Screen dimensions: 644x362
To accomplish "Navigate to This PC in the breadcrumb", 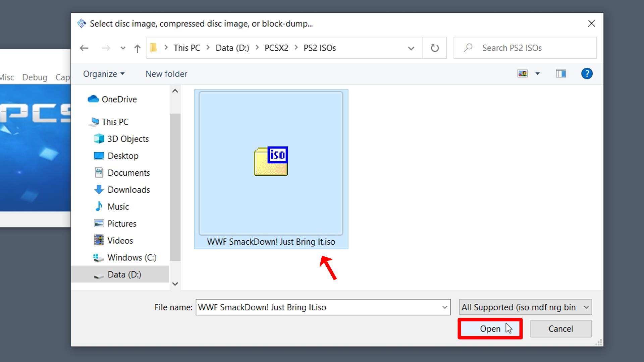I will 187,48.
